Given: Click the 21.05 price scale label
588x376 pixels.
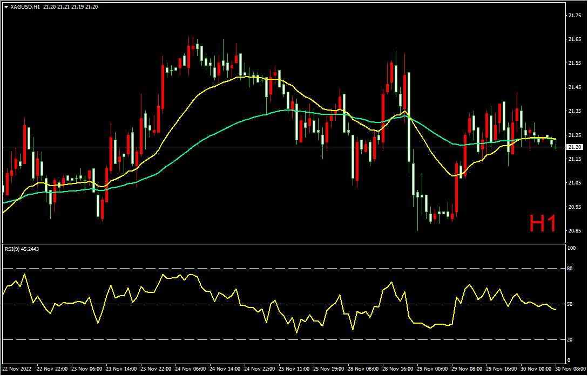Looking at the screenshot, I should [x=575, y=183].
